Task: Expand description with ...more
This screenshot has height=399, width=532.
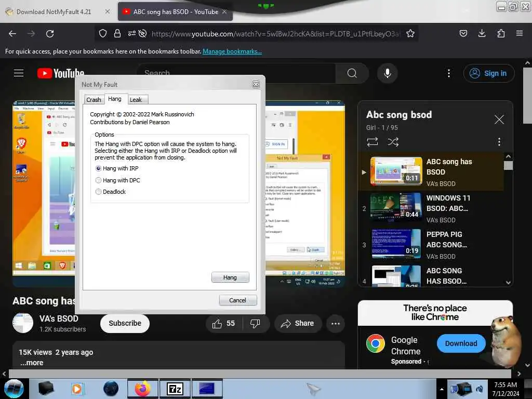Action: pyautogui.click(x=32, y=363)
